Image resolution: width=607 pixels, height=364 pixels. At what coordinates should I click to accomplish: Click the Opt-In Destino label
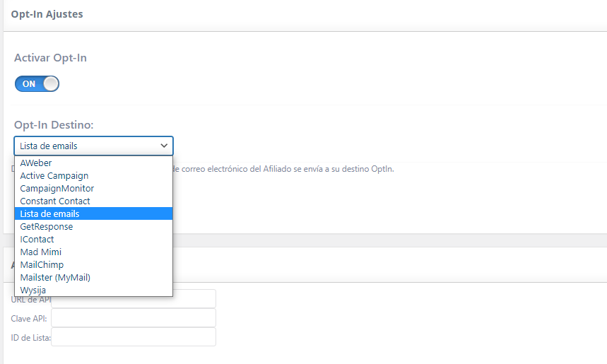(x=54, y=125)
